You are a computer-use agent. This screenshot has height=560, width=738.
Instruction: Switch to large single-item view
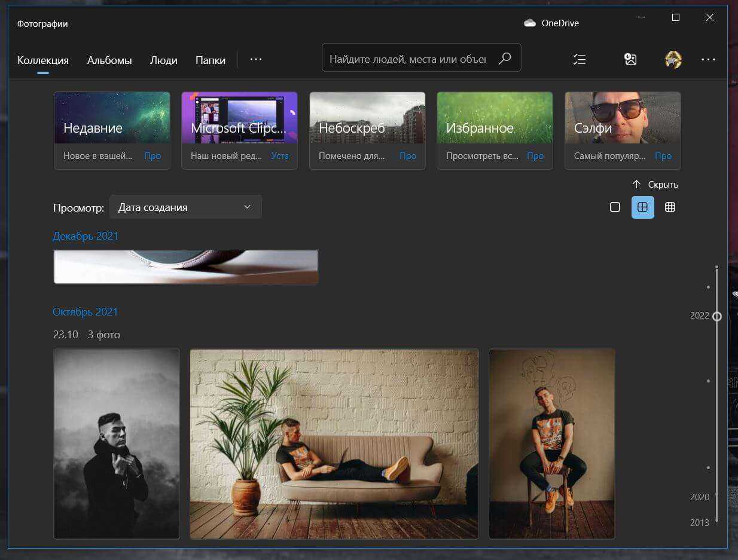[x=615, y=207]
